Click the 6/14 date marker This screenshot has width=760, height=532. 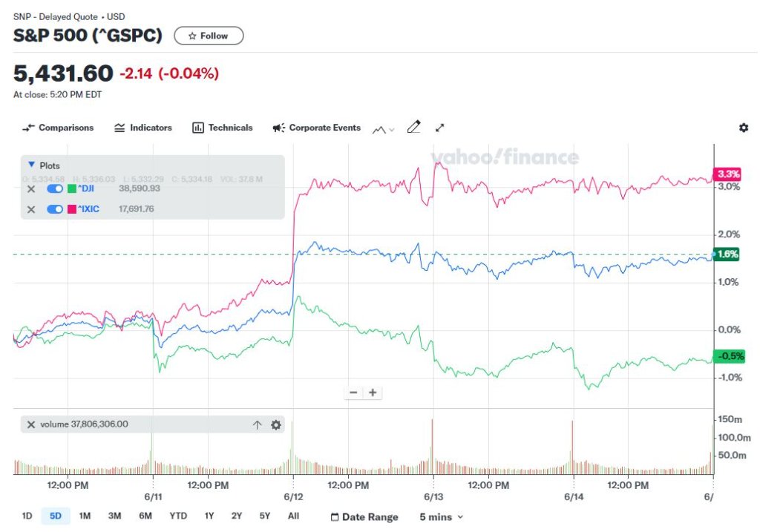click(x=574, y=497)
